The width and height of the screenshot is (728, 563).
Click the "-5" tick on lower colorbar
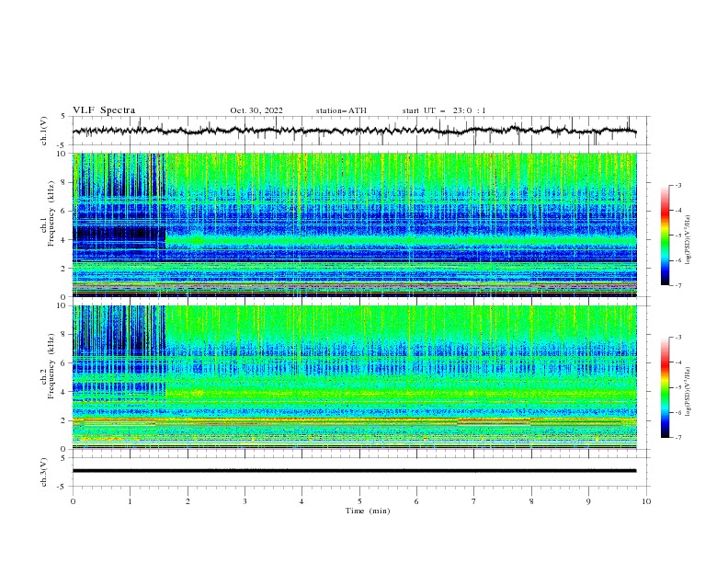pyautogui.click(x=677, y=387)
